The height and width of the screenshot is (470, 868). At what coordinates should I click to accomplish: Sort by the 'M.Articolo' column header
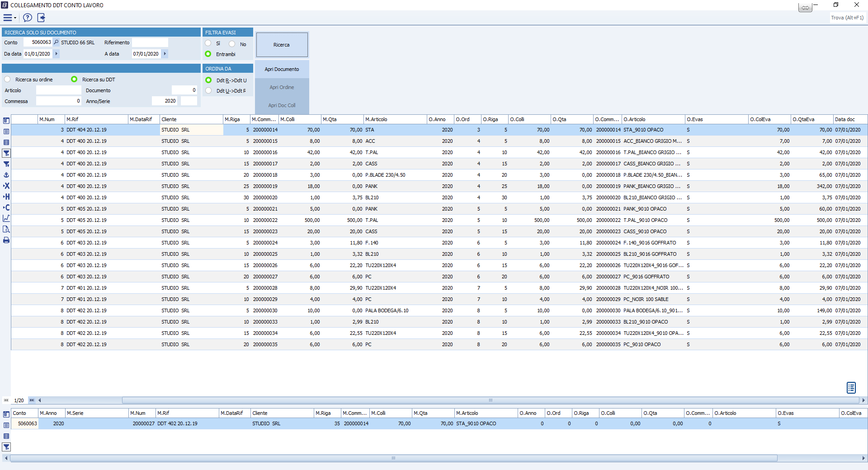click(395, 119)
